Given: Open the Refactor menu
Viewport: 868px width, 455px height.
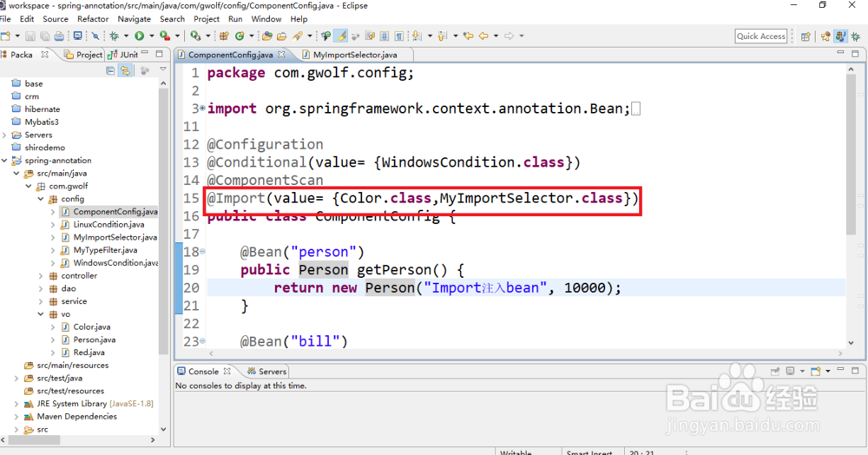Looking at the screenshot, I should (x=93, y=19).
